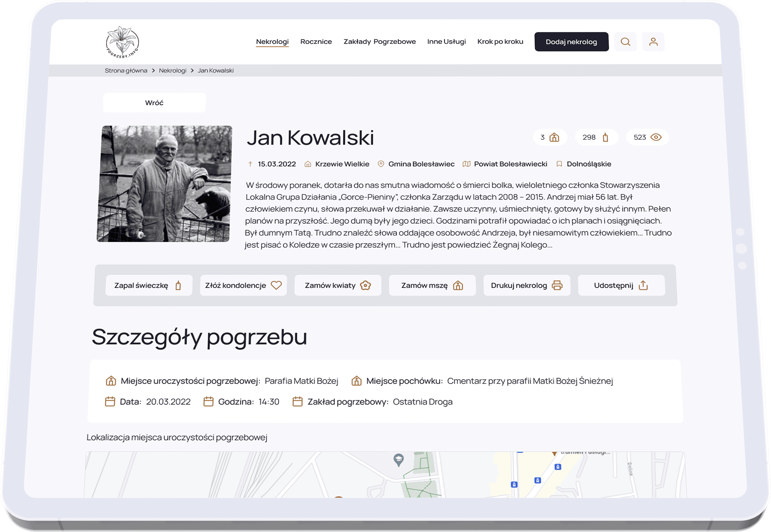This screenshot has width=771, height=532.
Task: Click the church badge showing 3
Action: 550,137
